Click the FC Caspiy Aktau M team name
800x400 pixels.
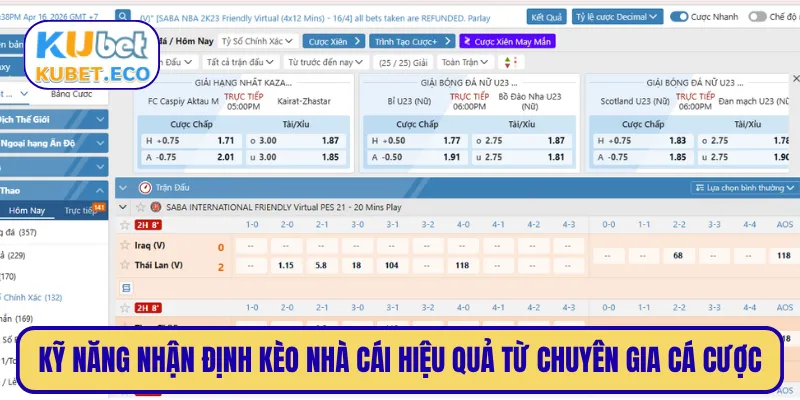point(183,101)
